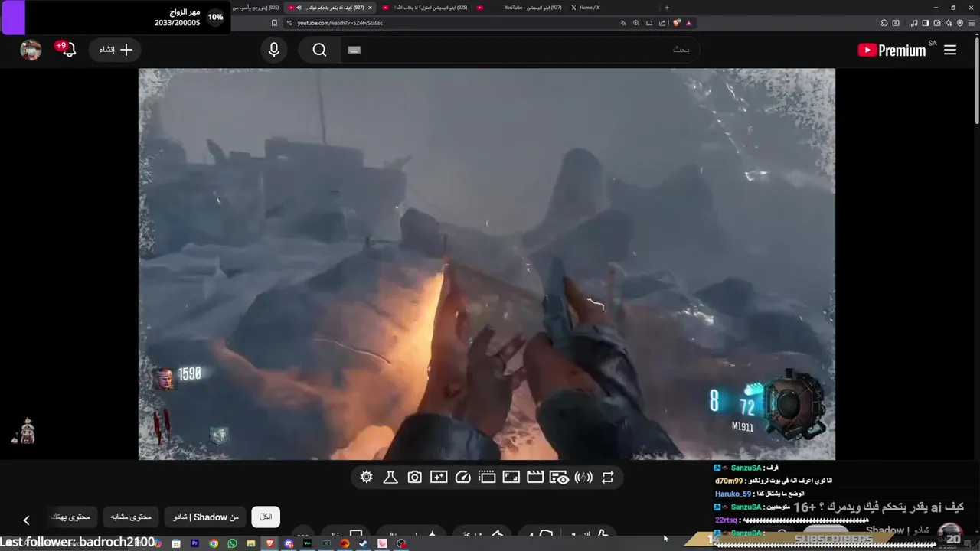Image resolution: width=980 pixels, height=551 pixels.
Task: Click the film strip frame icon
Action: pos(487,478)
